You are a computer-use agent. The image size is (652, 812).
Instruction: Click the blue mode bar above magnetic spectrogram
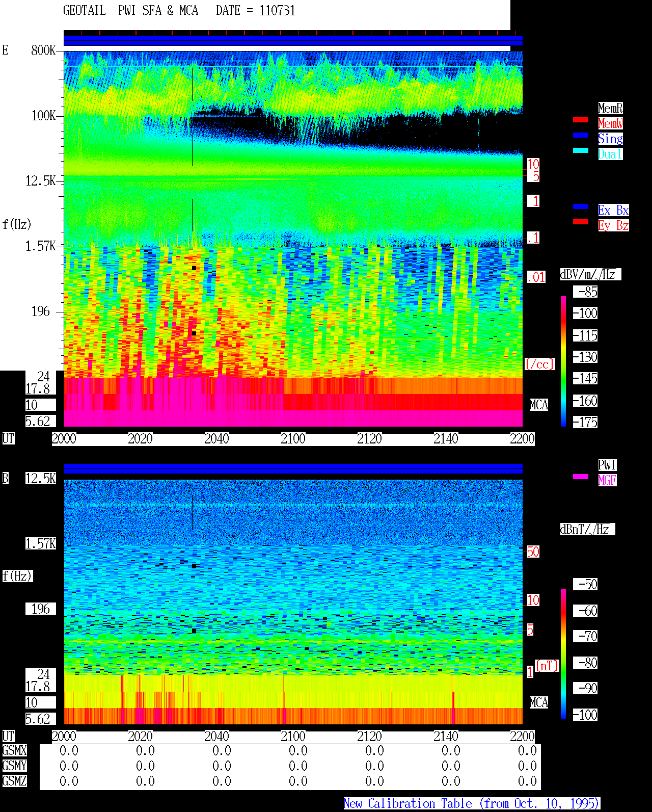tap(293, 468)
